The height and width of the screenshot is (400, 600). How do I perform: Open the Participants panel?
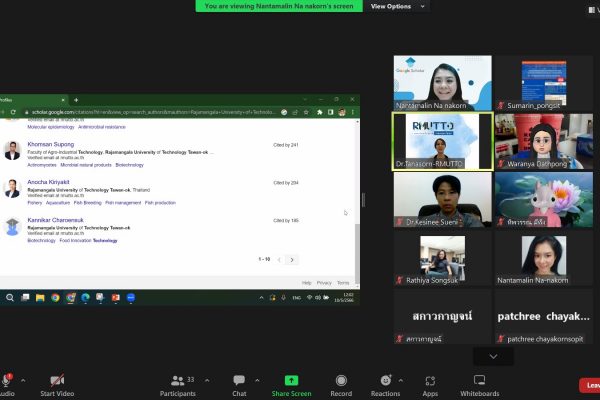[x=178, y=385]
